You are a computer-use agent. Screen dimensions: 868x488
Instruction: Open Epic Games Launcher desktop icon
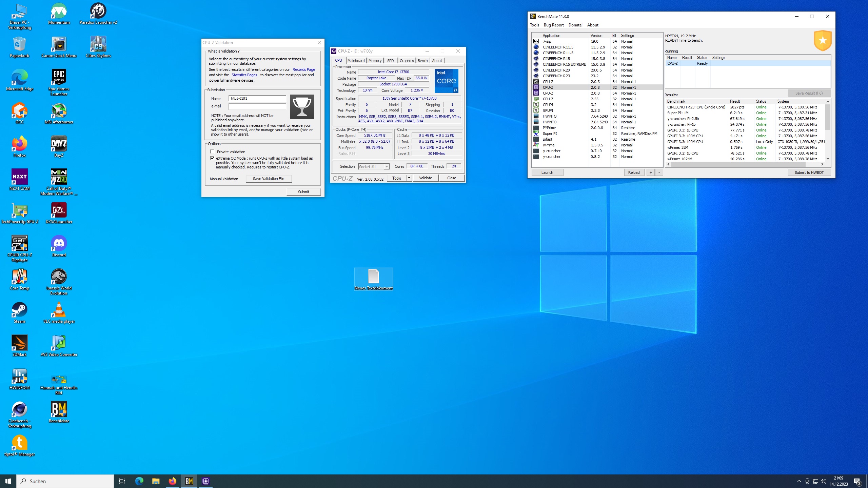pos(59,82)
